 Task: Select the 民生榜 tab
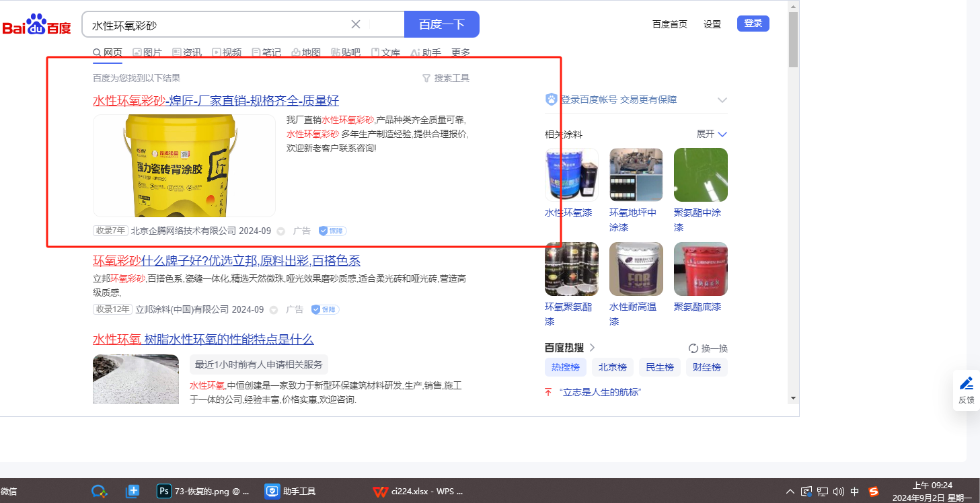[x=659, y=367]
